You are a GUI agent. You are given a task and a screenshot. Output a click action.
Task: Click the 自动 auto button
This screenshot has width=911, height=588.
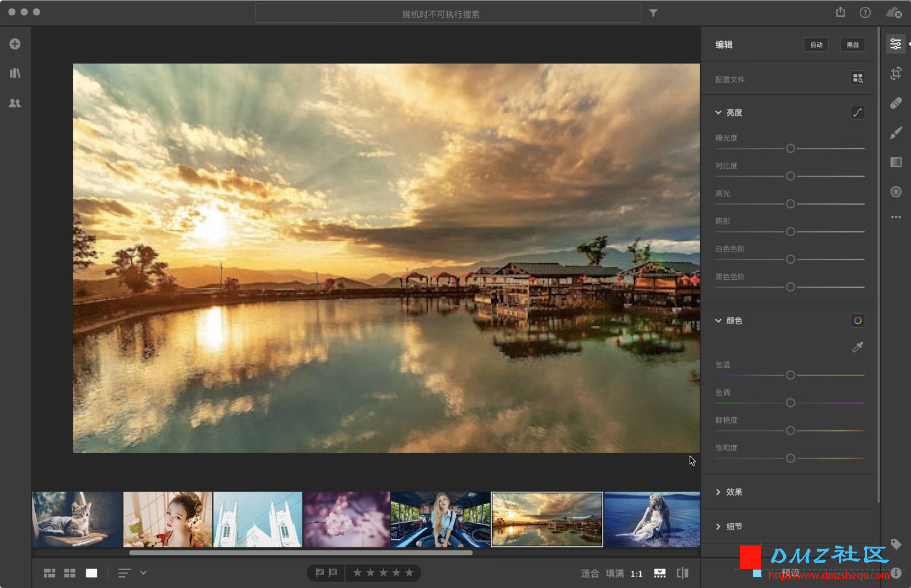coord(816,44)
